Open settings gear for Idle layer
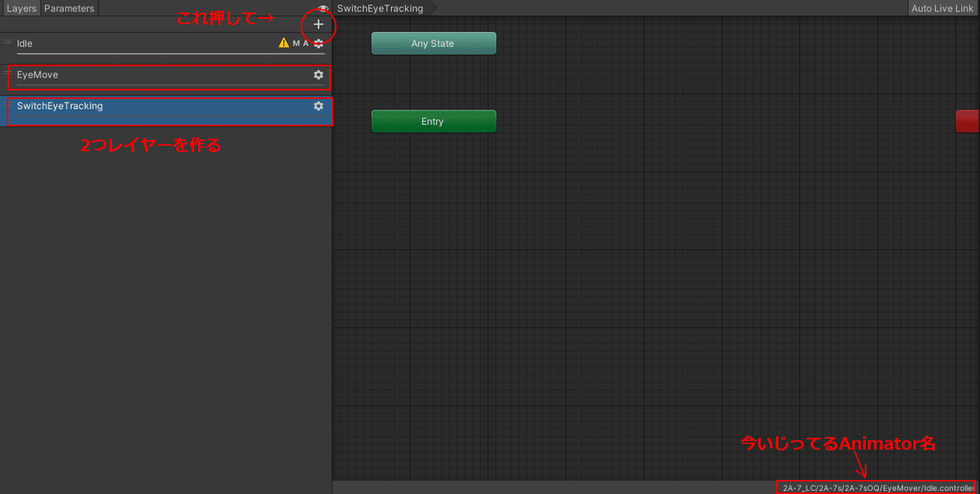The image size is (980, 494). point(318,43)
